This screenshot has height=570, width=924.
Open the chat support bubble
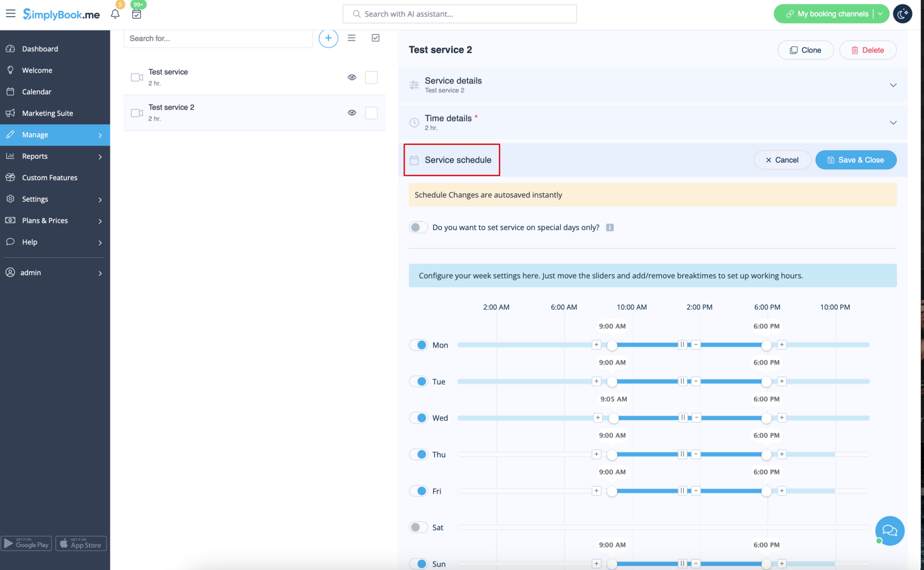pos(889,531)
